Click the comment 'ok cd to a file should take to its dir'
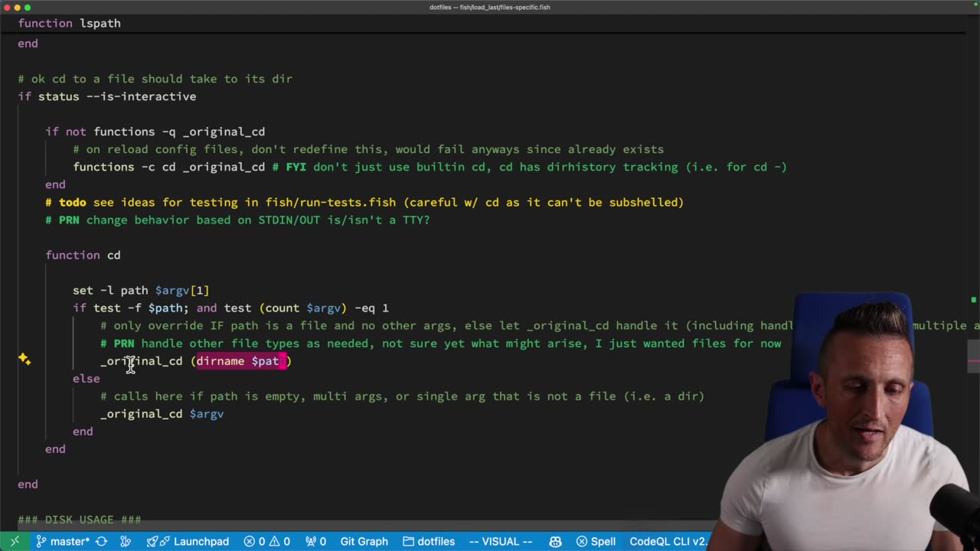This screenshot has height=551, width=980. click(x=155, y=79)
